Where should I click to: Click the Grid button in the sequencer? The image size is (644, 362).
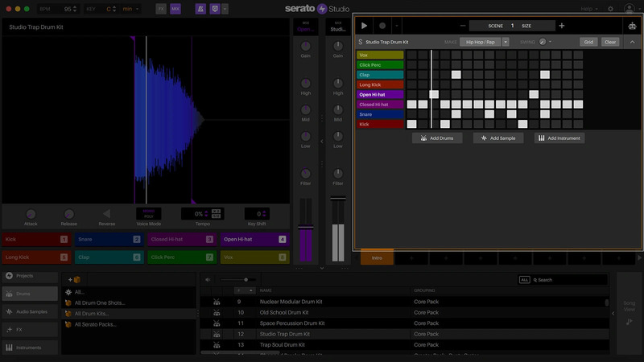click(588, 42)
